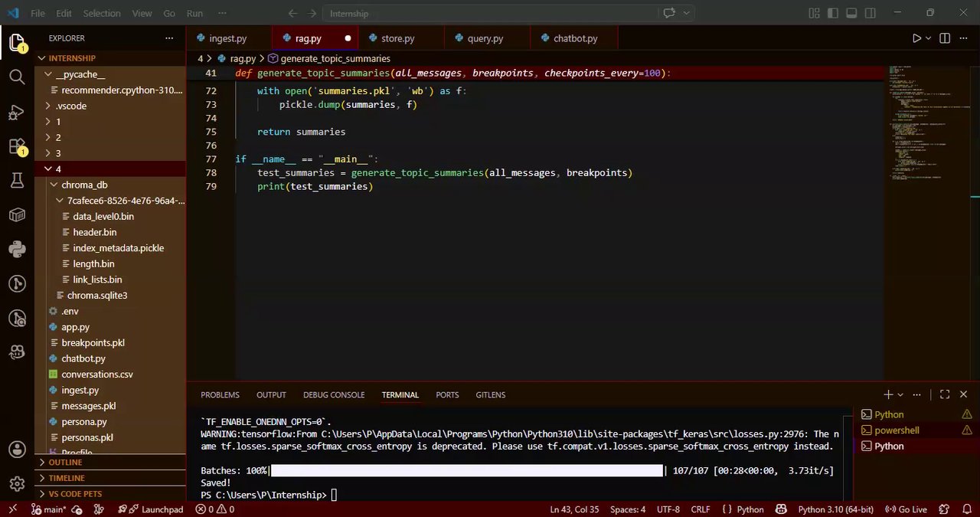
Task: Click the editor minimap code overview
Action: pyautogui.click(x=924, y=123)
